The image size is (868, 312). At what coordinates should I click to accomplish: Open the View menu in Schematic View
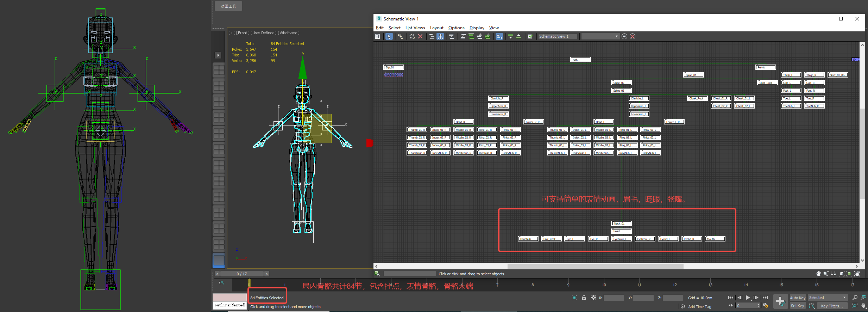[494, 28]
